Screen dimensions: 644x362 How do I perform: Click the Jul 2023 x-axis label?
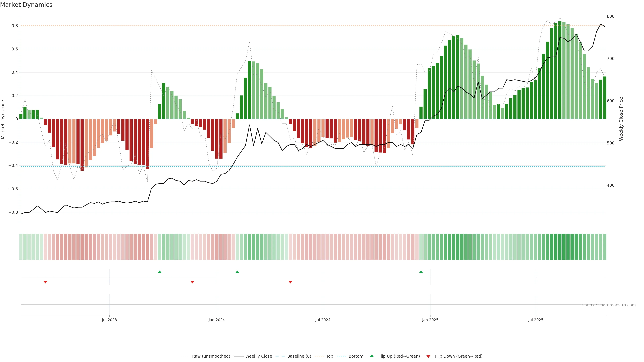click(x=109, y=320)
